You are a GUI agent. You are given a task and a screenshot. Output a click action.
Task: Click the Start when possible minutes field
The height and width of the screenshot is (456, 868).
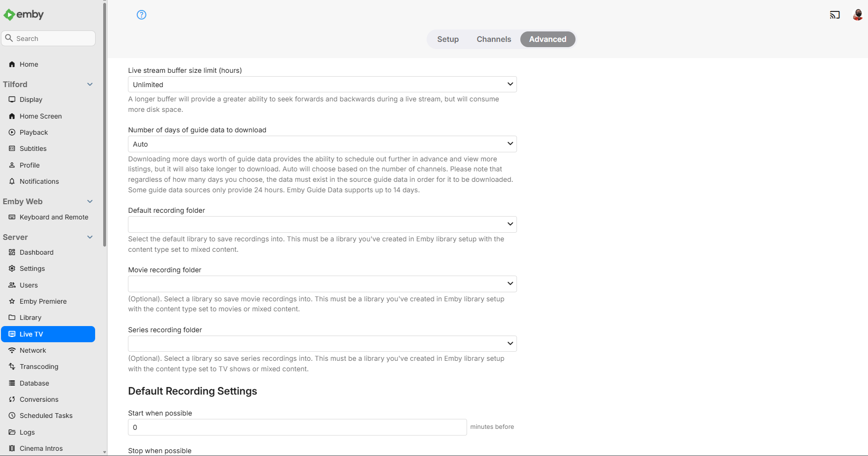[x=297, y=427]
